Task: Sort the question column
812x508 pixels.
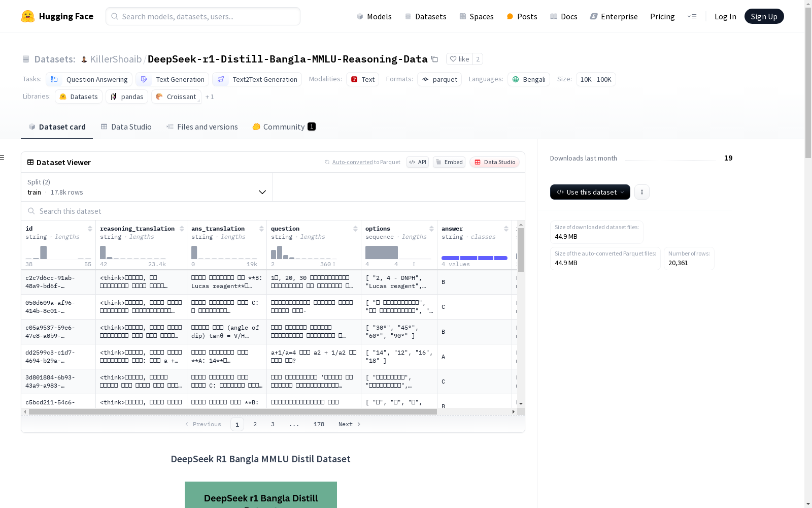Action: coord(355,229)
